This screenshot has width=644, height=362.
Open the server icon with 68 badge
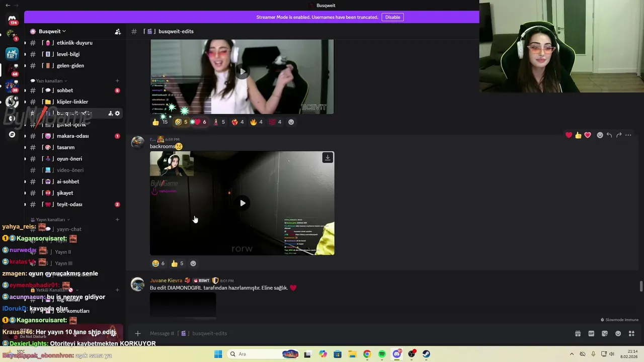pos(12,69)
